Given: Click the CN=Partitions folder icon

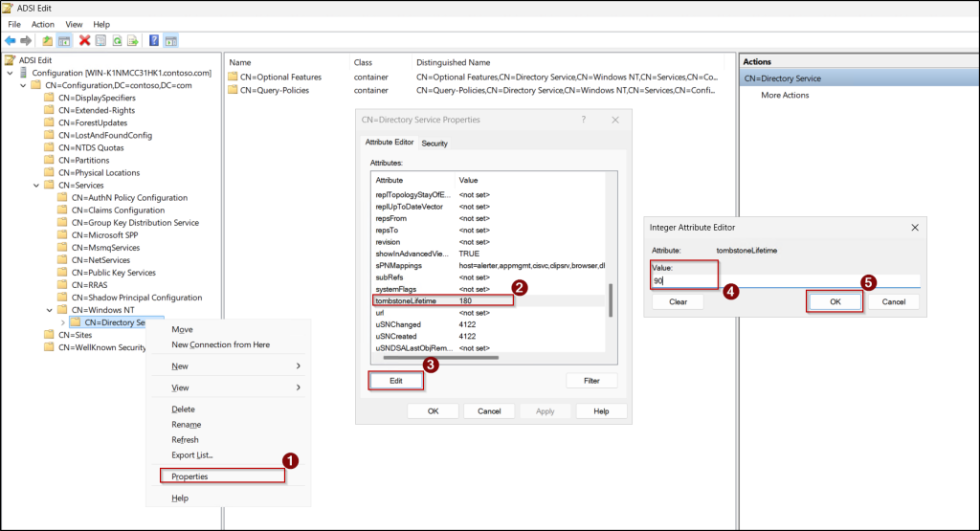Looking at the screenshot, I should (49, 160).
